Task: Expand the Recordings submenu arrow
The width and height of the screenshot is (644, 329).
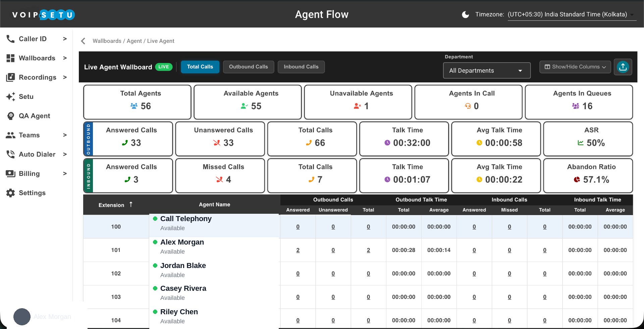Action: [65, 77]
